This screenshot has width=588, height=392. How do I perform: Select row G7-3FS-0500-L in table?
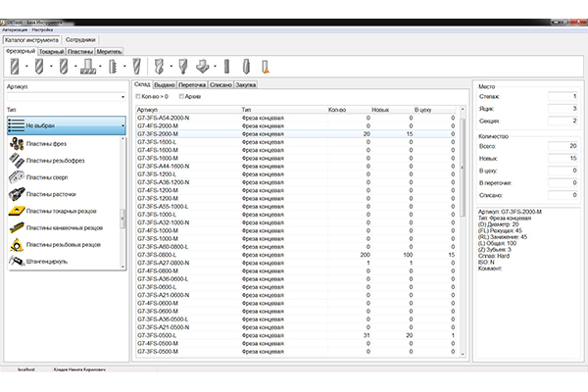click(x=296, y=335)
